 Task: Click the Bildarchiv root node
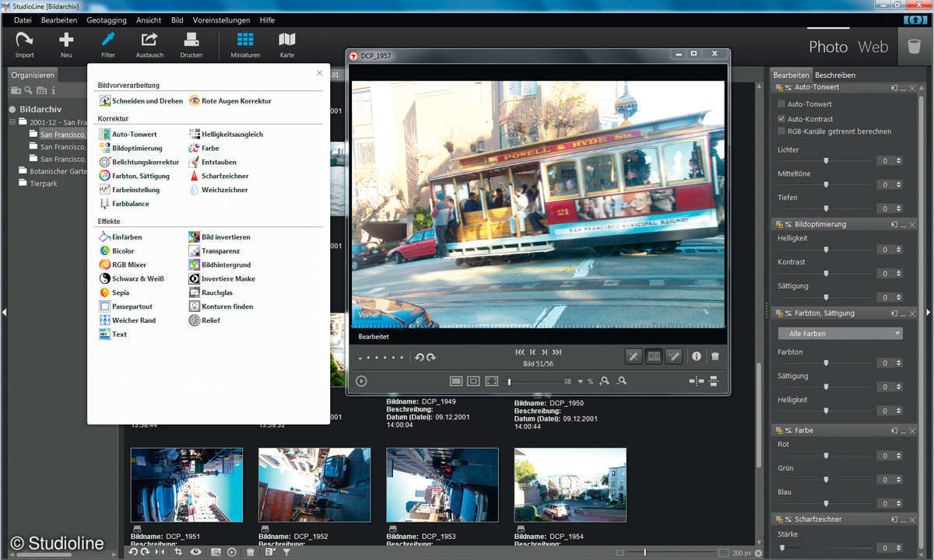[x=40, y=110]
